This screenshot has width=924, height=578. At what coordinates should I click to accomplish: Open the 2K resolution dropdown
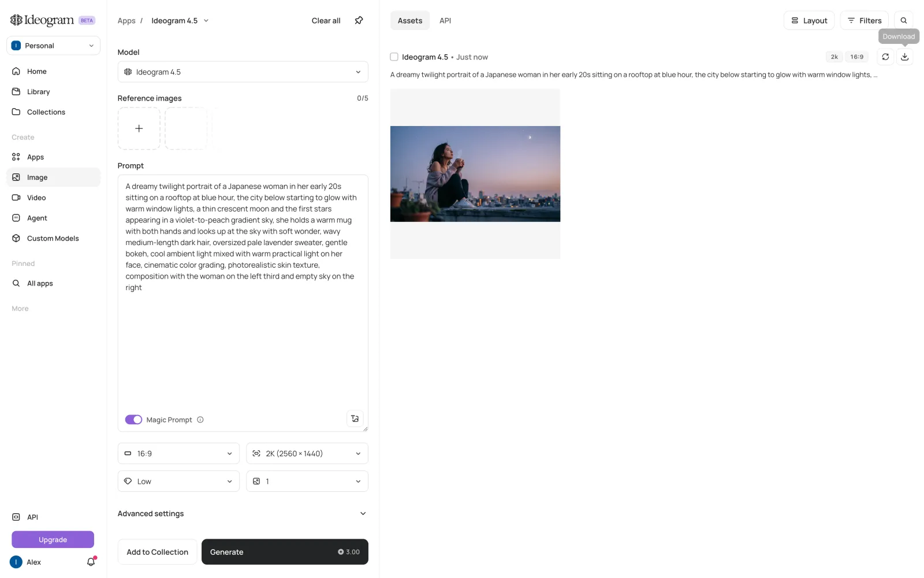[307, 454]
